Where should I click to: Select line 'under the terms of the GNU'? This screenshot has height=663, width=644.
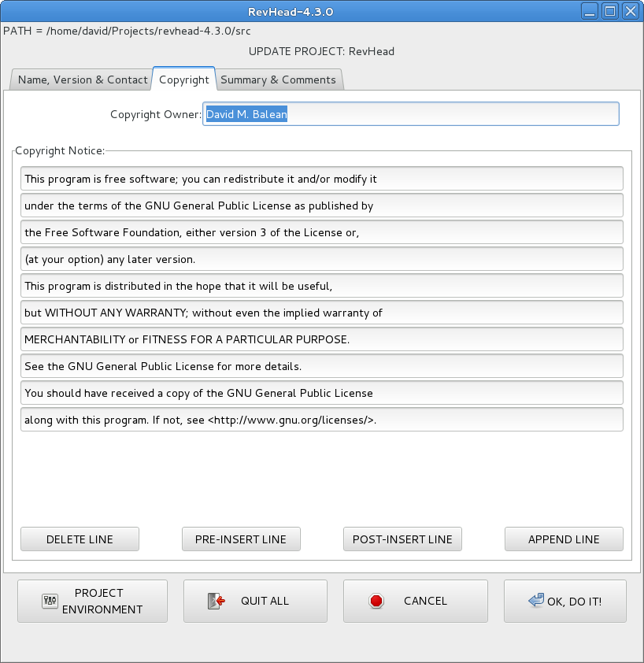click(322, 206)
